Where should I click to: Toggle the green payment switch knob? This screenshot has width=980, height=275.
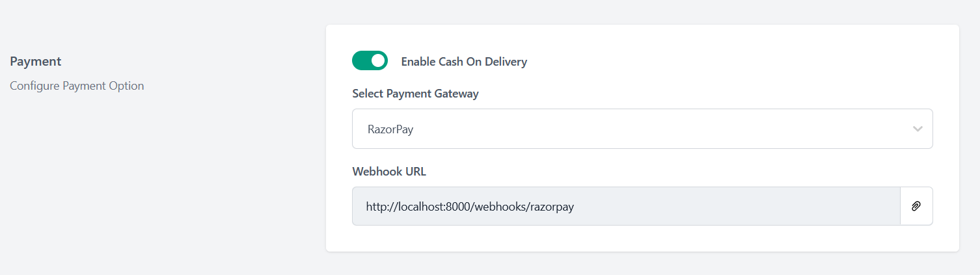coord(378,61)
